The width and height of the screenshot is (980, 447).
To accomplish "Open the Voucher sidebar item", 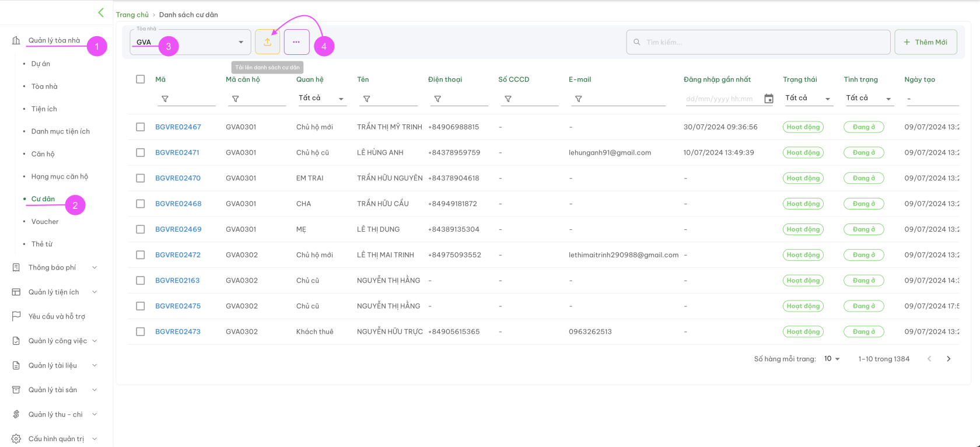I will [x=45, y=222].
